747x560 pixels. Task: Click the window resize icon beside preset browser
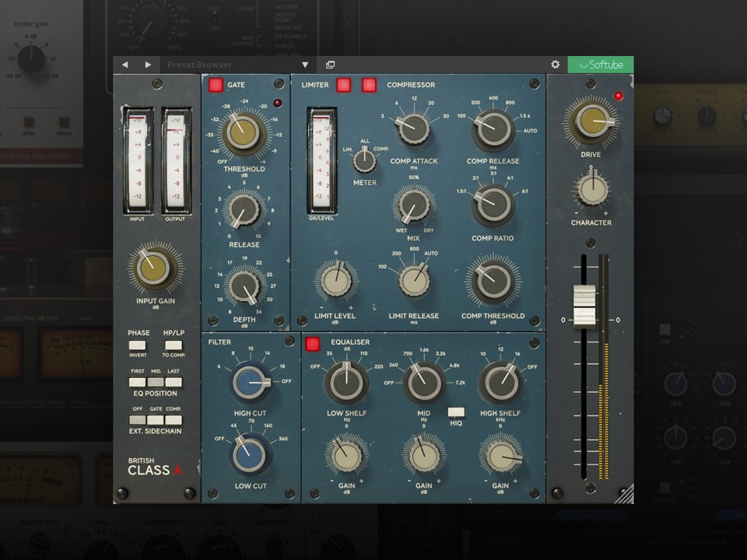coord(330,65)
